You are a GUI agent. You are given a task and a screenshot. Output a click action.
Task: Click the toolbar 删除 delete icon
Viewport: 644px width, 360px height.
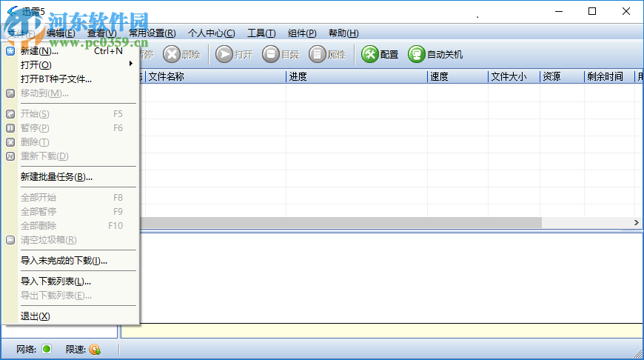click(x=172, y=54)
